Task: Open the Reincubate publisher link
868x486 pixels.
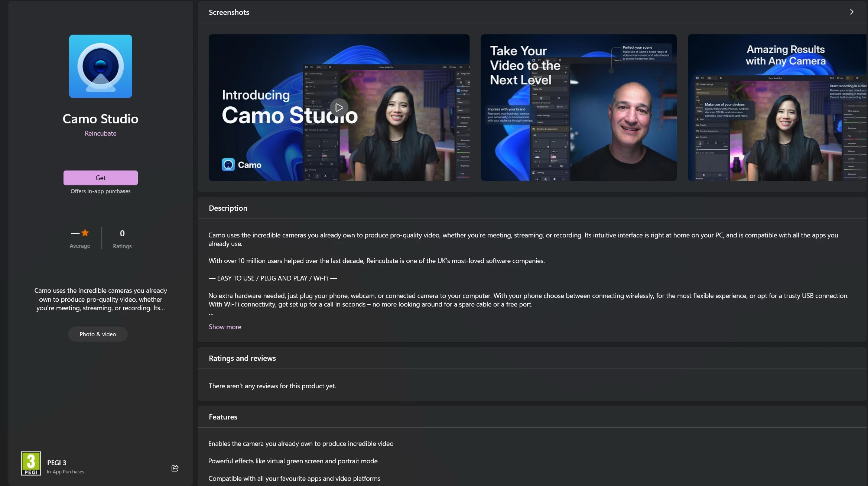Action: 101,133
